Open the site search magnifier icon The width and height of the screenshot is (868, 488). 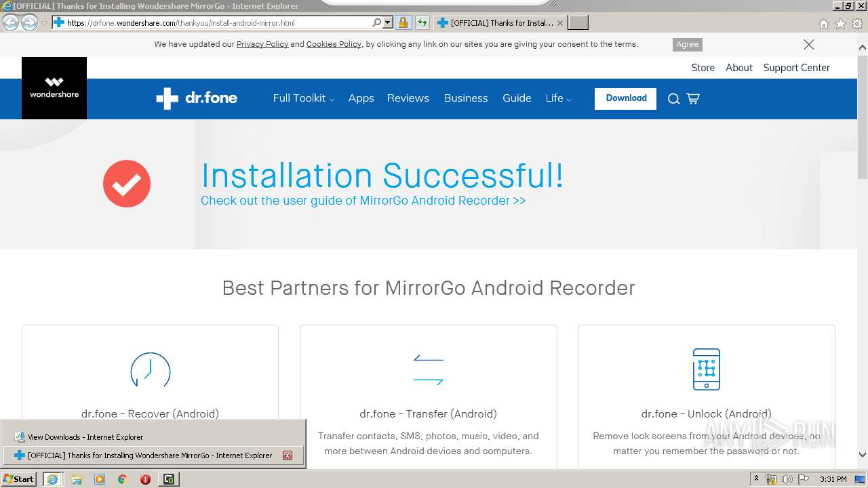673,99
